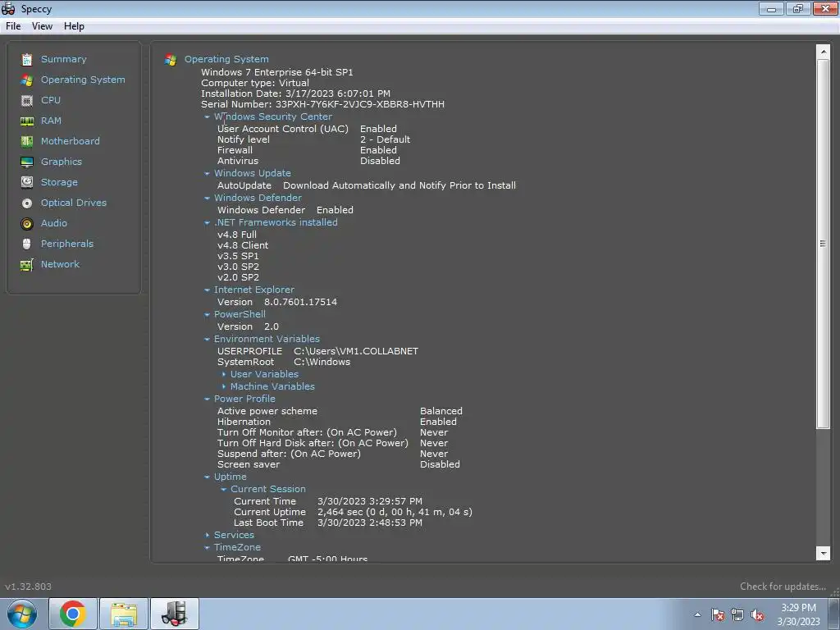Click the v1.32.803 version label
This screenshot has width=840, height=630.
click(29, 587)
